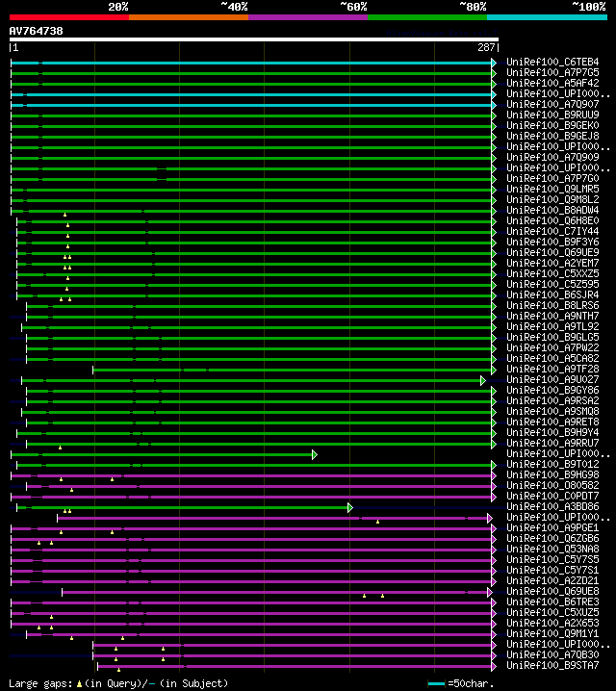Open hit UniRef100_B9GEK0

click(552, 125)
